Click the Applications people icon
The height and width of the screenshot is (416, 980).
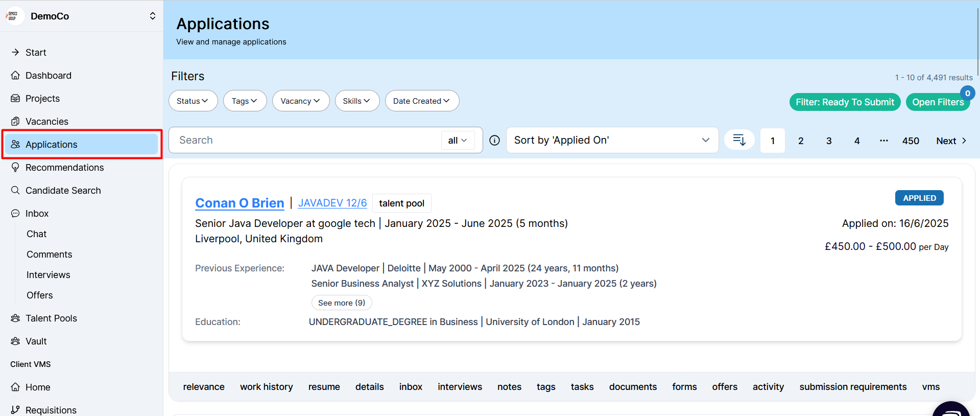[15, 144]
